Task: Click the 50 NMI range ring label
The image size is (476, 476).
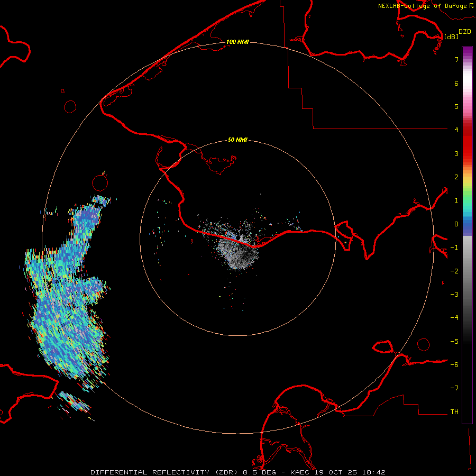Action: point(237,140)
